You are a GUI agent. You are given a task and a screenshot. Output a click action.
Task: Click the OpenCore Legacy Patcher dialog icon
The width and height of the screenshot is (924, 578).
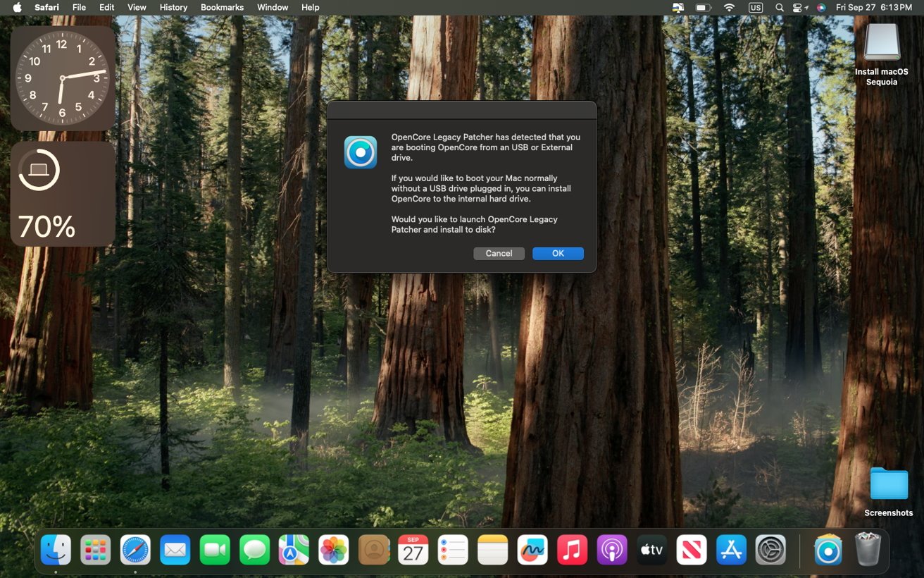pyautogui.click(x=361, y=152)
